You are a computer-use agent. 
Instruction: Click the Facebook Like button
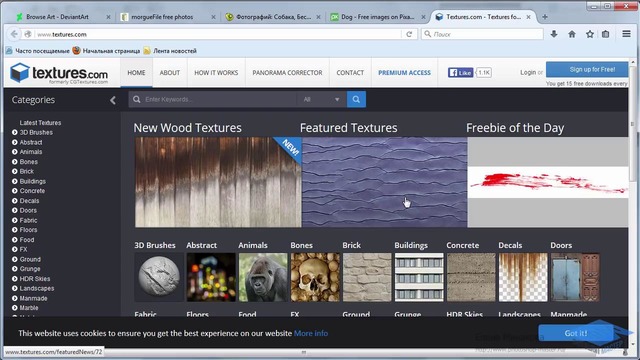[x=460, y=73]
